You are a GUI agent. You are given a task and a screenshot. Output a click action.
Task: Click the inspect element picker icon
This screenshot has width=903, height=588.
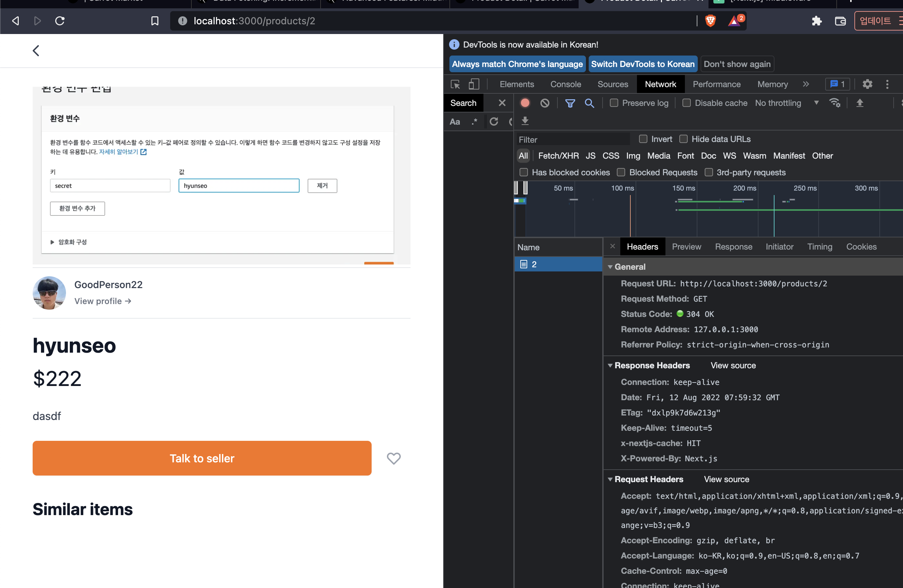[455, 84]
